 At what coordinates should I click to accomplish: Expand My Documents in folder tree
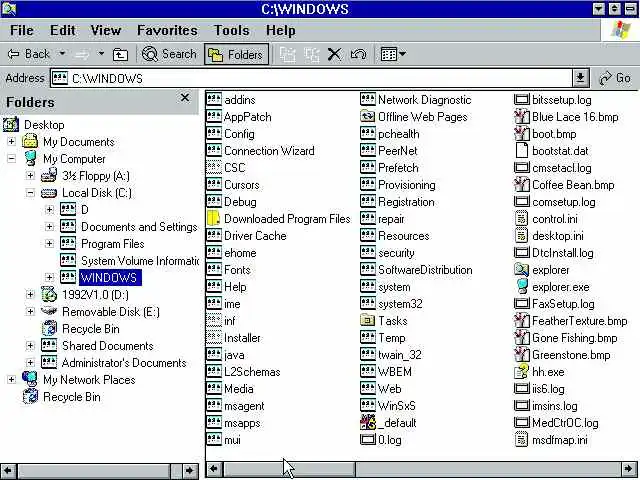[11, 142]
